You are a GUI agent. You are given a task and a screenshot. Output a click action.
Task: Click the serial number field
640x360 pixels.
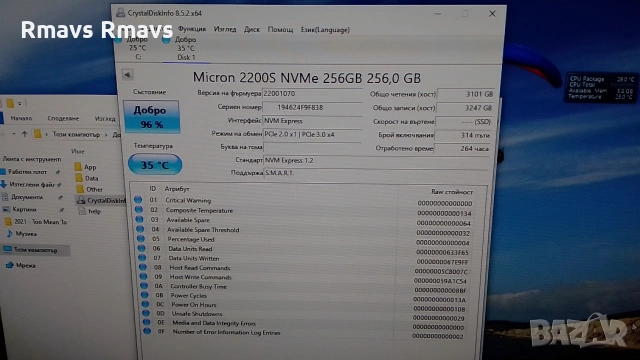point(312,107)
